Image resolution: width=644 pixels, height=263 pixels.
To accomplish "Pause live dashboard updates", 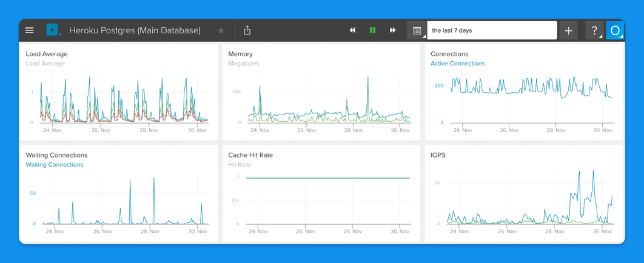I will [372, 30].
